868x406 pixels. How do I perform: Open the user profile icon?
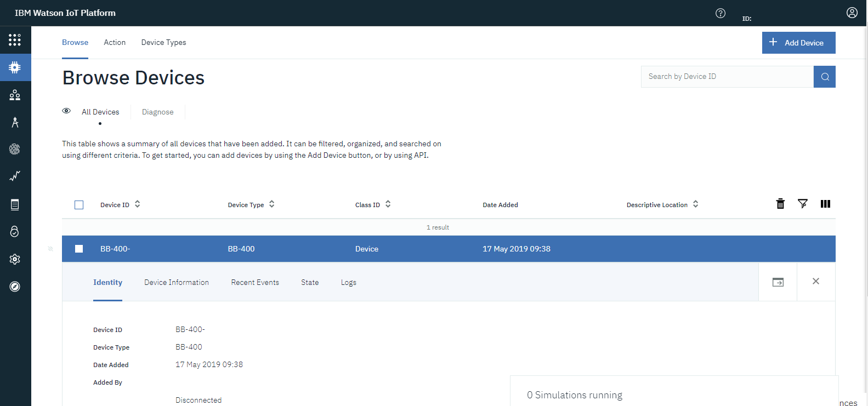pos(852,13)
